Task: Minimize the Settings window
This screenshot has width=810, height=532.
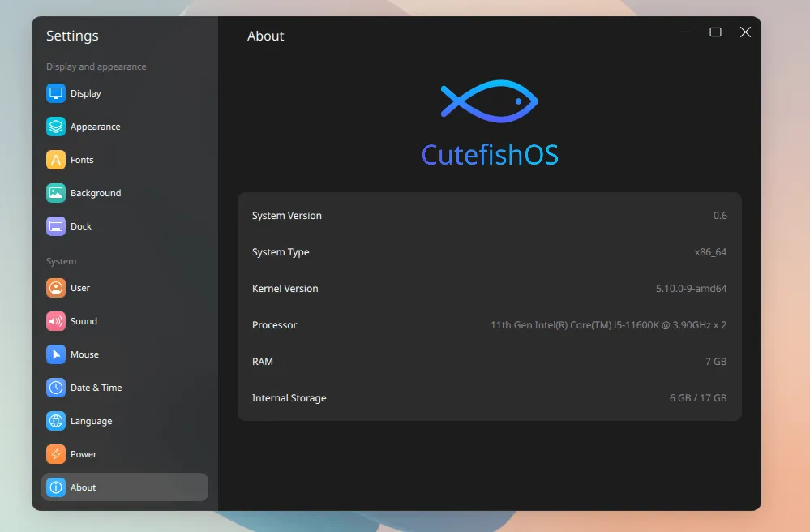Action: coord(686,32)
